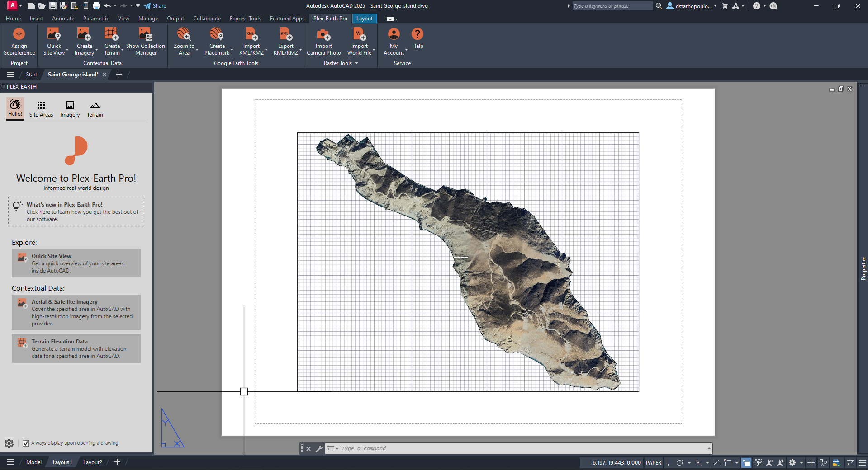
Task: Open a drawing with the folder icon
Action: click(x=42, y=6)
